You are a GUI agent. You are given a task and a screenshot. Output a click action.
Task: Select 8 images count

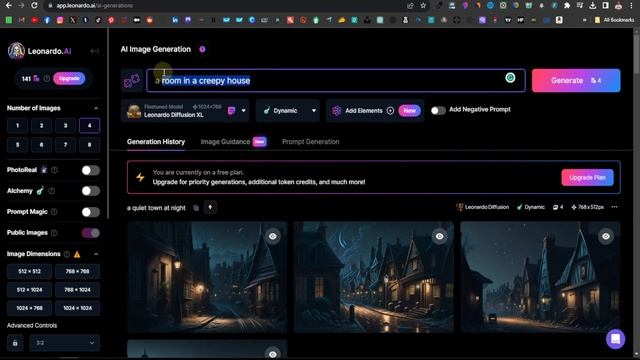[x=89, y=145]
